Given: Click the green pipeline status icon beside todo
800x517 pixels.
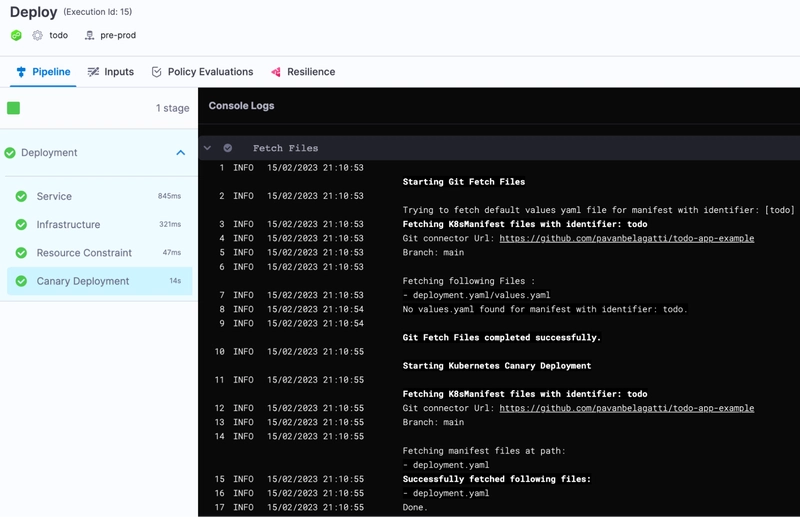Looking at the screenshot, I should pyautogui.click(x=16, y=35).
